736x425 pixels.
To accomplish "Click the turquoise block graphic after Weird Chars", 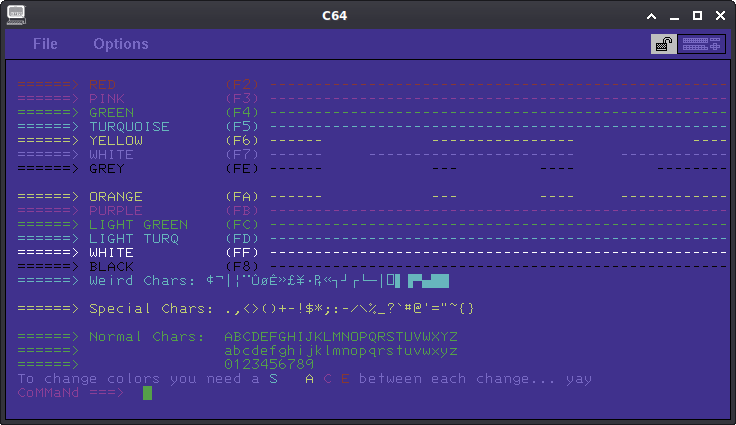I will pyautogui.click(x=429, y=281).
